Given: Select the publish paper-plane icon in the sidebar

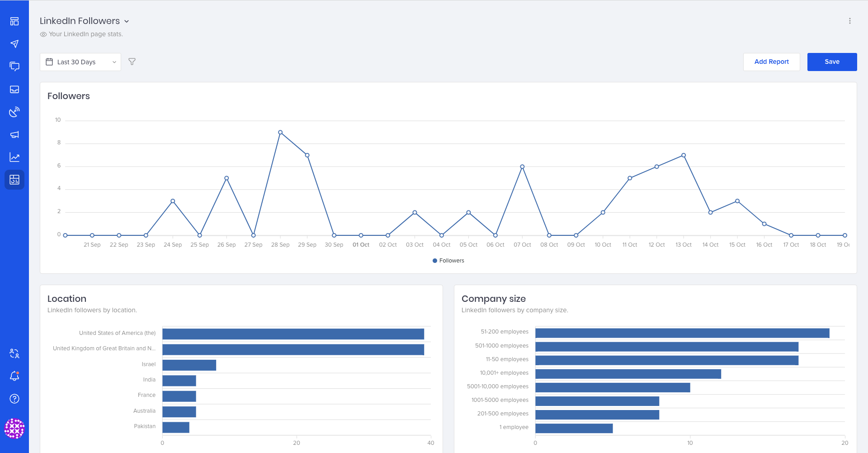Looking at the screenshot, I should point(14,44).
